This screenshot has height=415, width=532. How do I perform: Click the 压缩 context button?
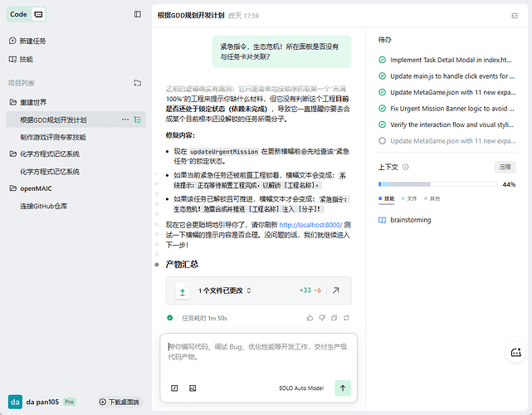[505, 167]
